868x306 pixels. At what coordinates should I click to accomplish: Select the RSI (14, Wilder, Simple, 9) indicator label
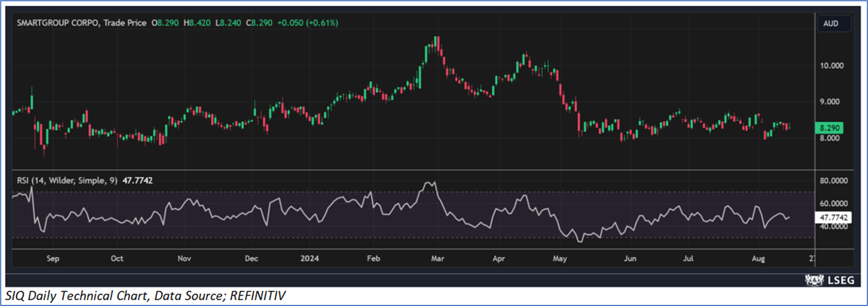pos(67,181)
